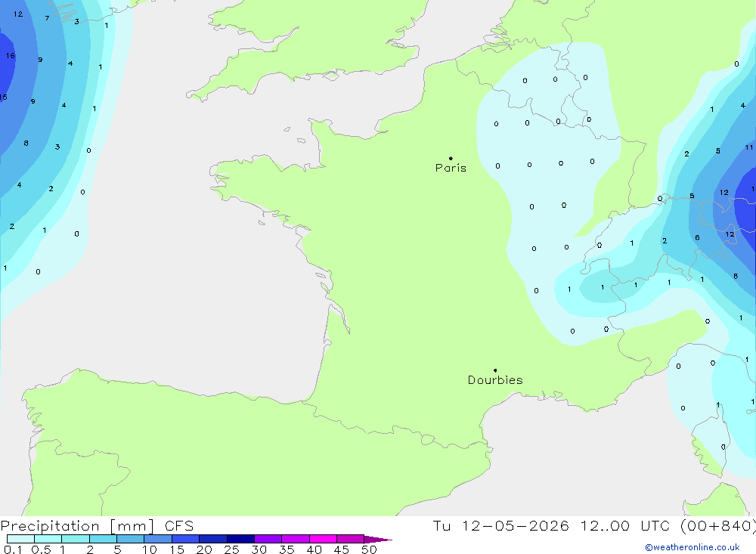Pick the 35–40 mm legend swatch

click(296, 539)
